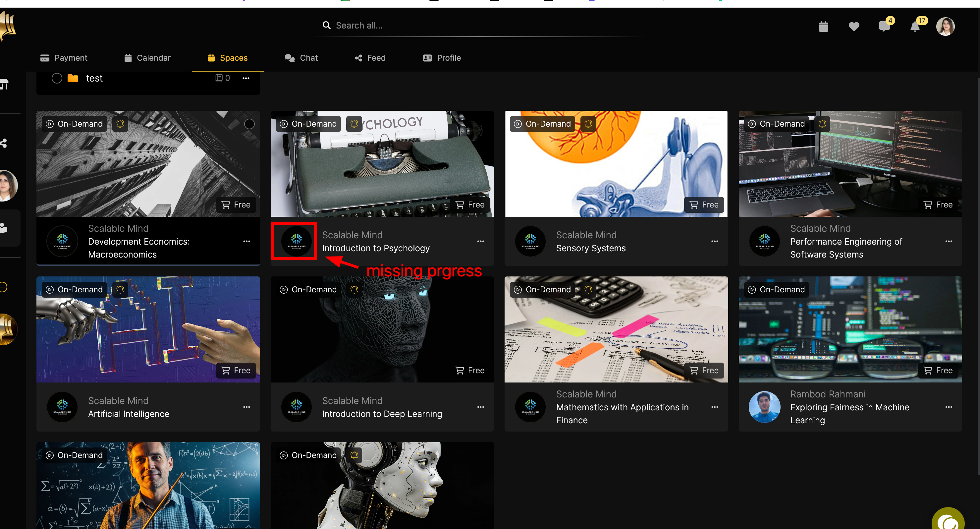Image resolution: width=980 pixels, height=529 pixels.
Task: Click the test folder icon
Action: (73, 78)
